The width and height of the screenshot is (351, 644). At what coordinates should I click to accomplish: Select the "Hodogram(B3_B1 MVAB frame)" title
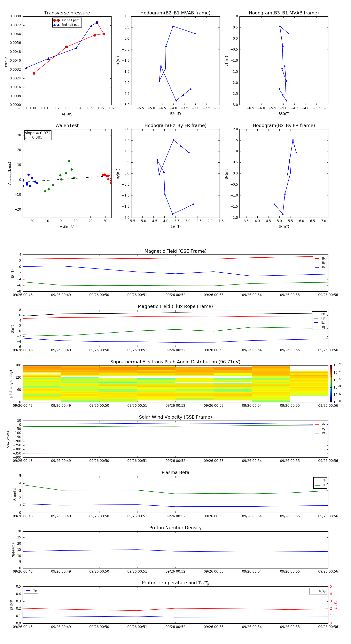[284, 13]
